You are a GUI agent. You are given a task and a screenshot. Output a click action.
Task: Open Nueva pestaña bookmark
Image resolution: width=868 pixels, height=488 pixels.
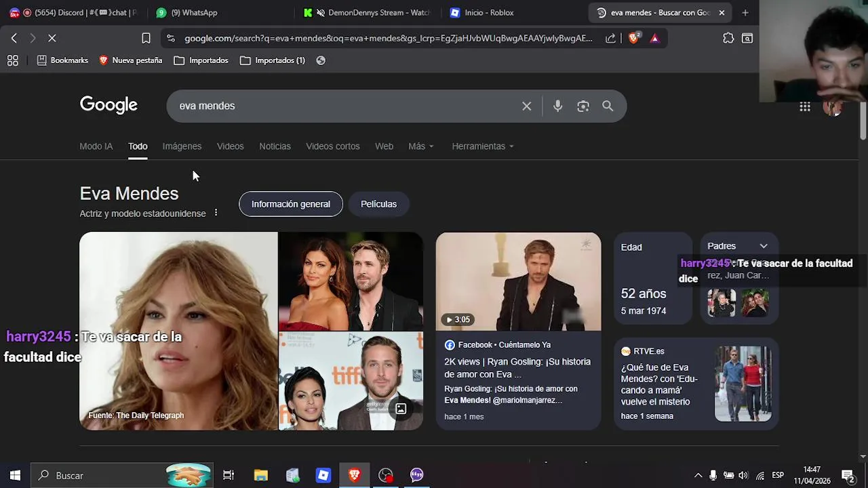coord(131,60)
